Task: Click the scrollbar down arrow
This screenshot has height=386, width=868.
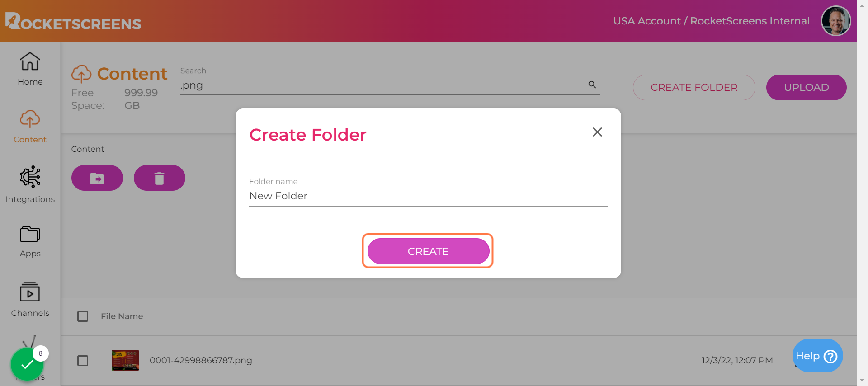Action: point(862,381)
